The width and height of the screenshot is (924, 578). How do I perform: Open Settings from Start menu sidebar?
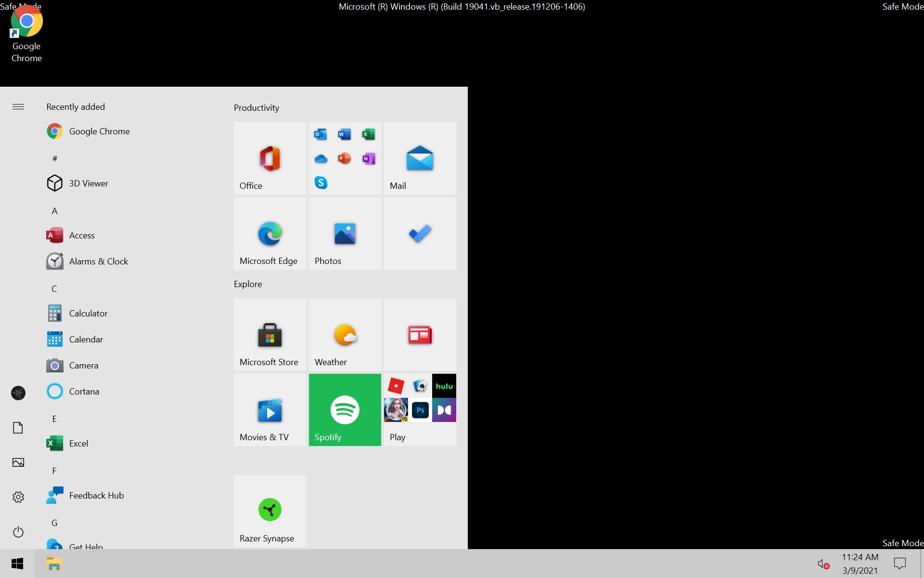(x=17, y=497)
